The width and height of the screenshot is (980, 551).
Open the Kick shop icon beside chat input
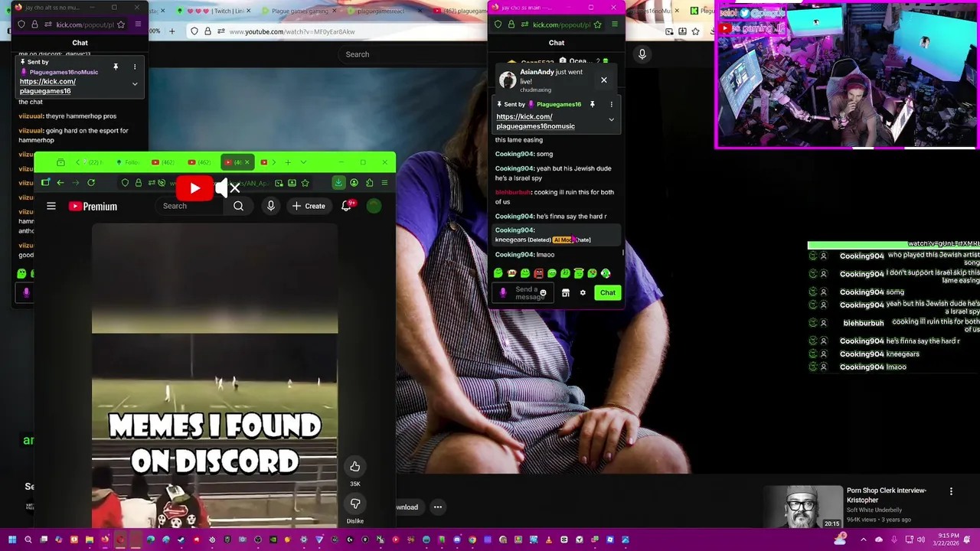tap(566, 292)
